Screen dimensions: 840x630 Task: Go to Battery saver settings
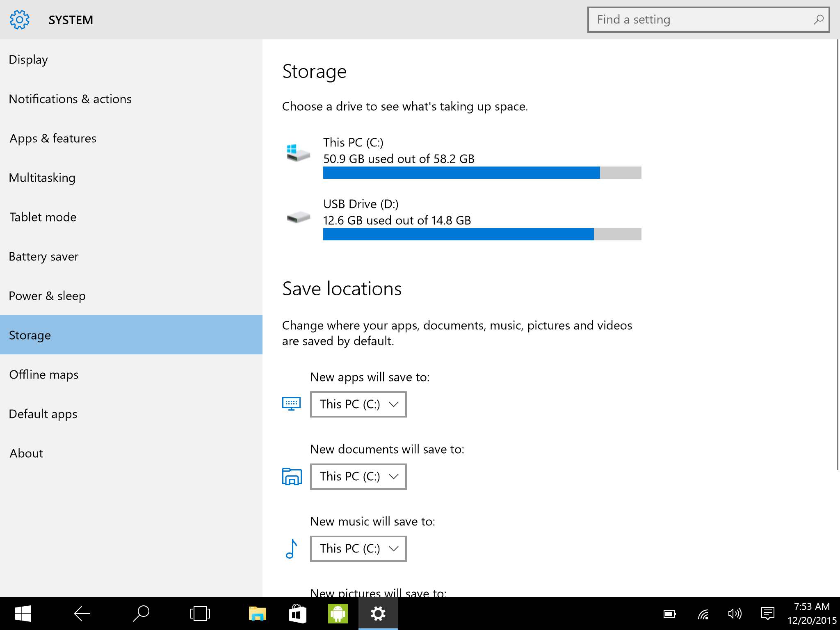click(43, 257)
